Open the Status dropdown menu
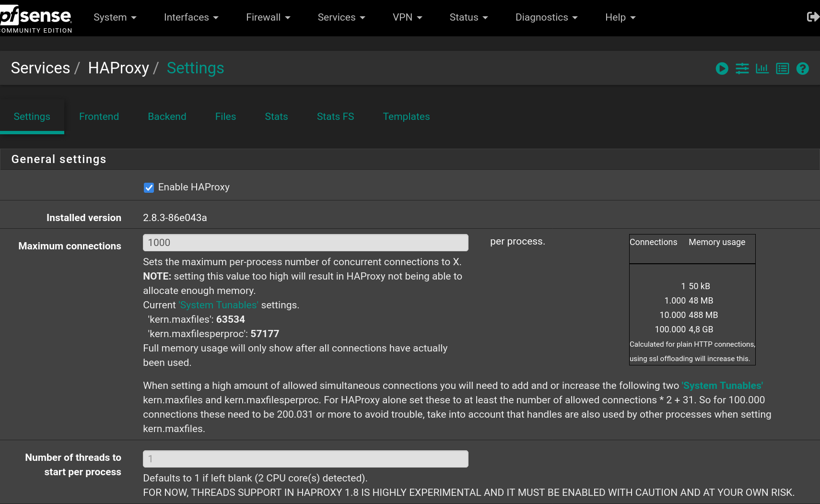 [469, 17]
